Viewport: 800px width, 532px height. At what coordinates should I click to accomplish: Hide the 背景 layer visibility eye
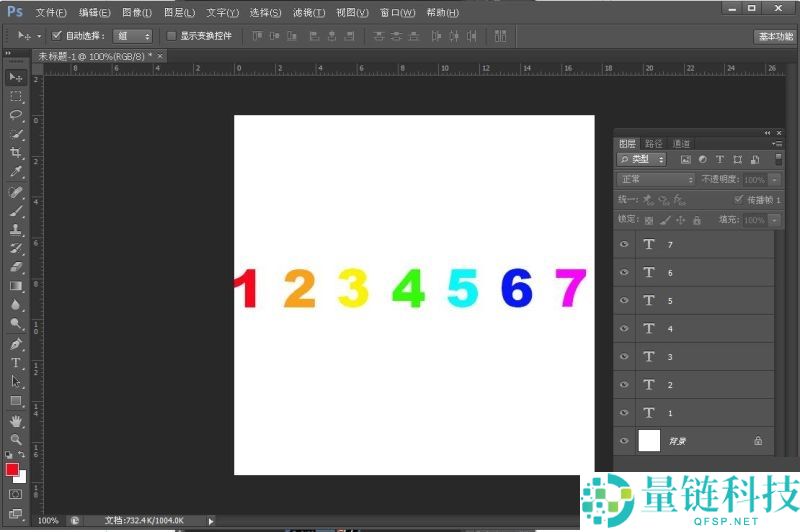point(624,440)
